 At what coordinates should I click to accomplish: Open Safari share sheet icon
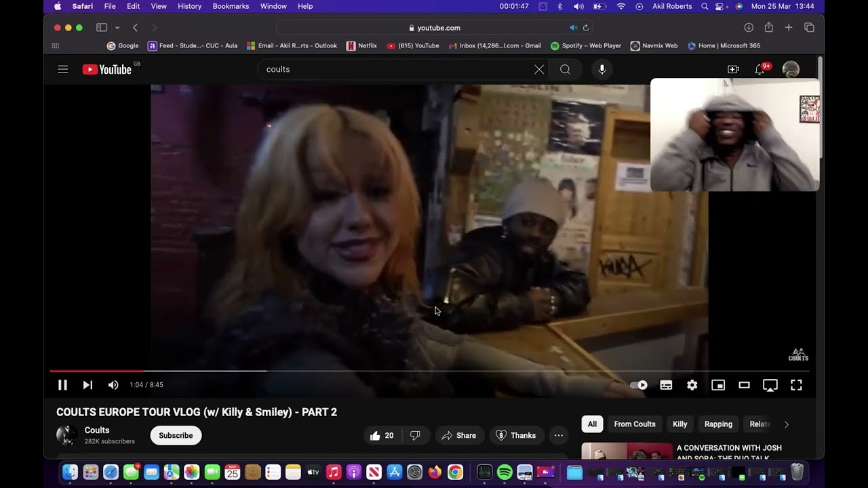(x=768, y=28)
